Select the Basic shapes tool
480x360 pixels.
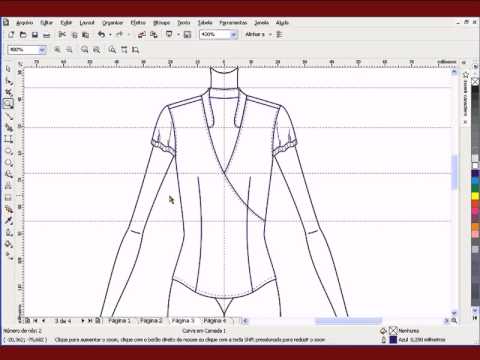pyautogui.click(x=8, y=174)
